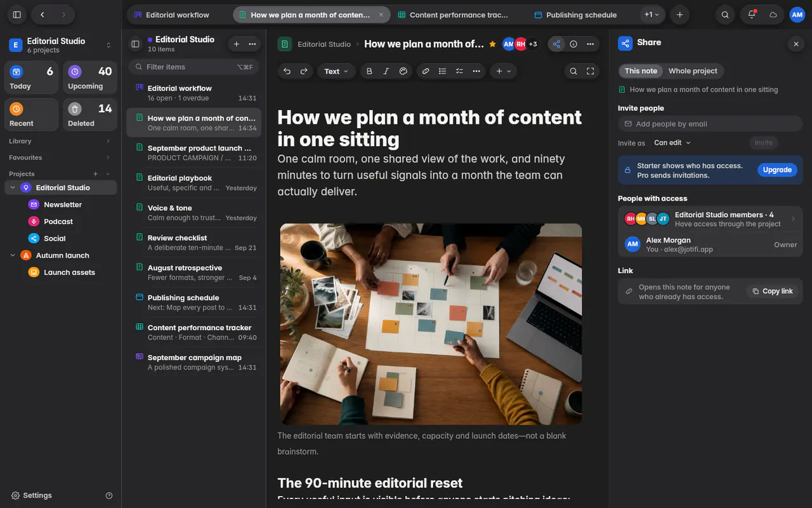Undo the last edit
812x508 pixels.
point(287,71)
